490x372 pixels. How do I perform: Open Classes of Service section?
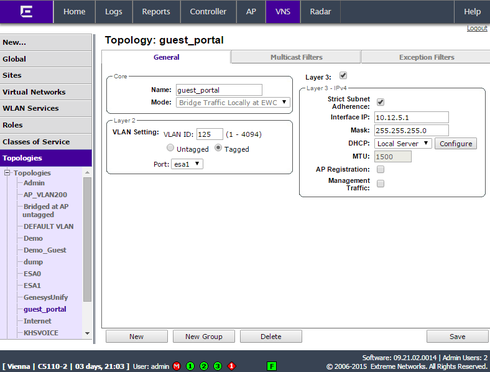46,142
